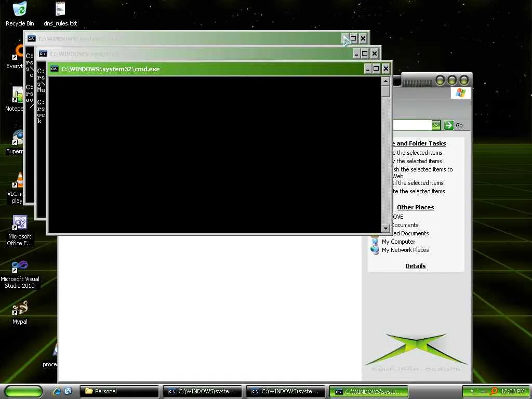532x399 pixels.
Task: Minimize the front cmd.exe window
Action: 368,69
